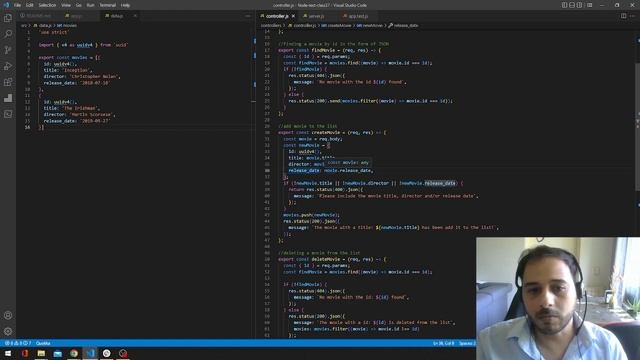Open Mail app from the taskbar
Image resolution: width=640 pixels, height=360 pixels.
(x=58, y=353)
